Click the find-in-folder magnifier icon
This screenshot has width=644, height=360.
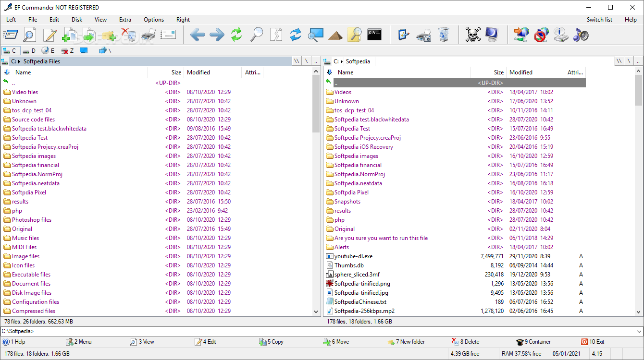click(355, 35)
